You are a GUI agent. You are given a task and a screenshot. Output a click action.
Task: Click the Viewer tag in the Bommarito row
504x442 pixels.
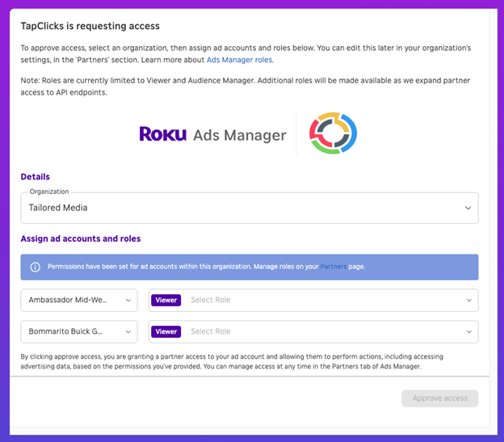pyautogui.click(x=166, y=332)
